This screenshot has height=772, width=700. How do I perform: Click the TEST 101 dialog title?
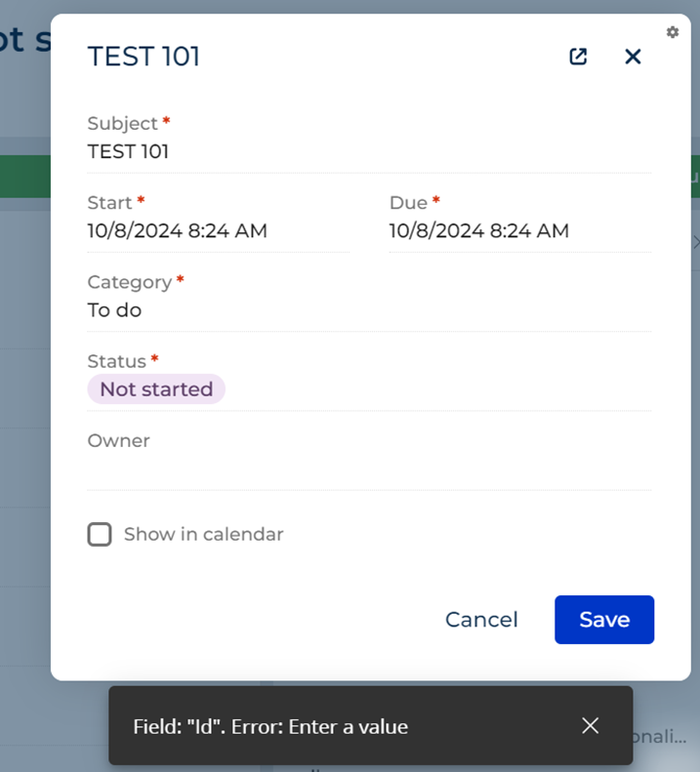click(144, 57)
